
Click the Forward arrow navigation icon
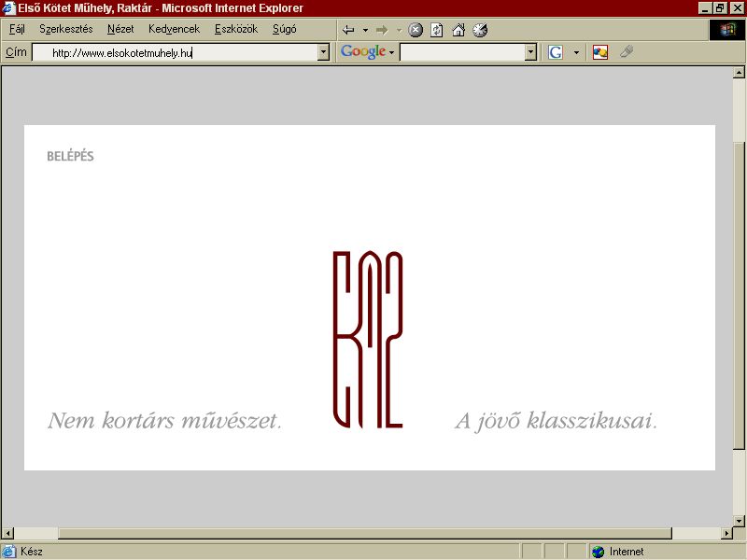tap(382, 30)
